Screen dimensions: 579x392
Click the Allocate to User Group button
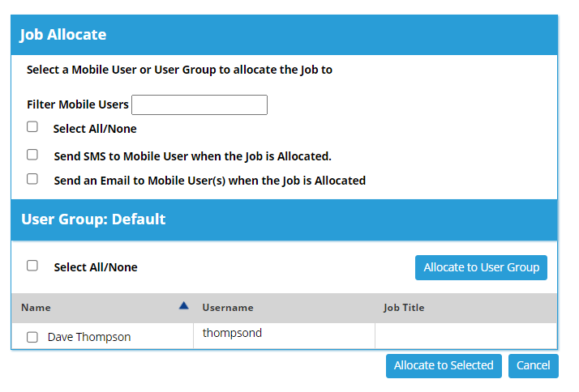481,267
